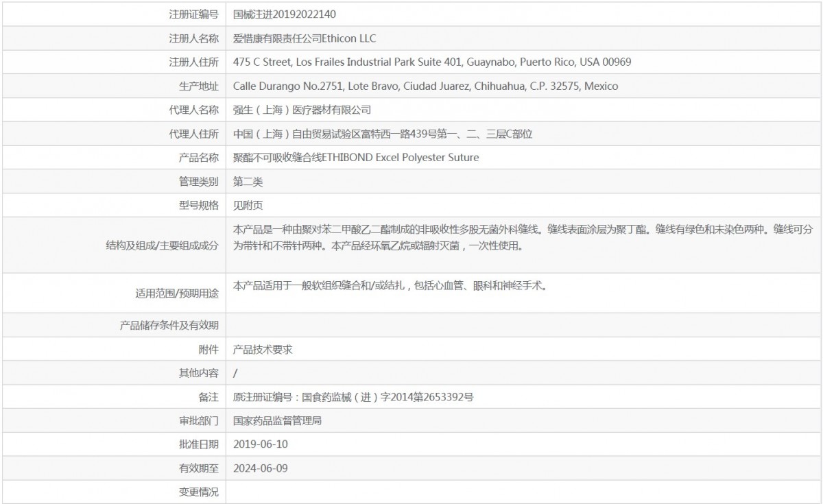Image resolution: width=823 pixels, height=504 pixels.
Task: Click the 变更情况 label
Action: 199,492
